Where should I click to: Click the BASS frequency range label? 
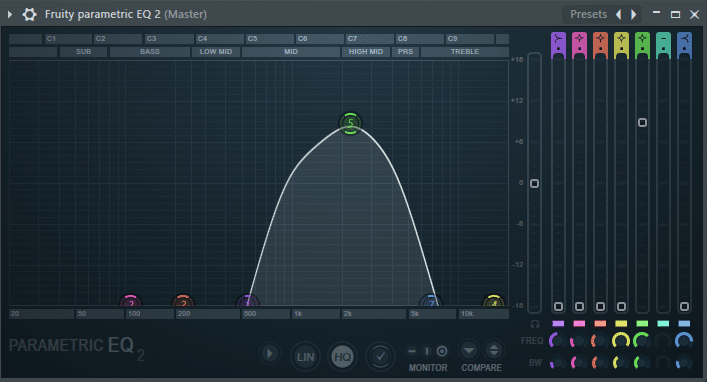150,52
